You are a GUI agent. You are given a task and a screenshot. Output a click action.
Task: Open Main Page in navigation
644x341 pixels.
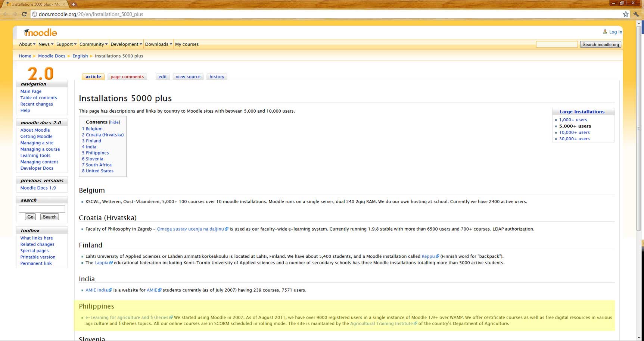[31, 91]
